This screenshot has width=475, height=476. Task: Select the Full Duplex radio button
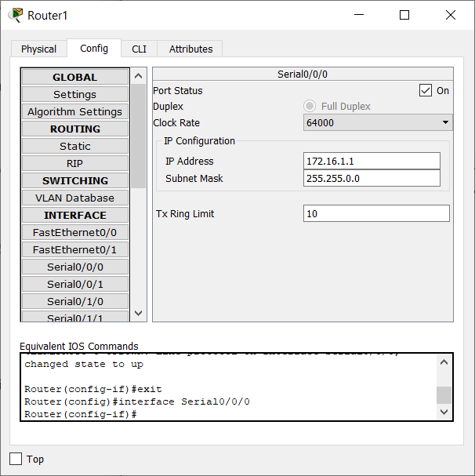310,106
